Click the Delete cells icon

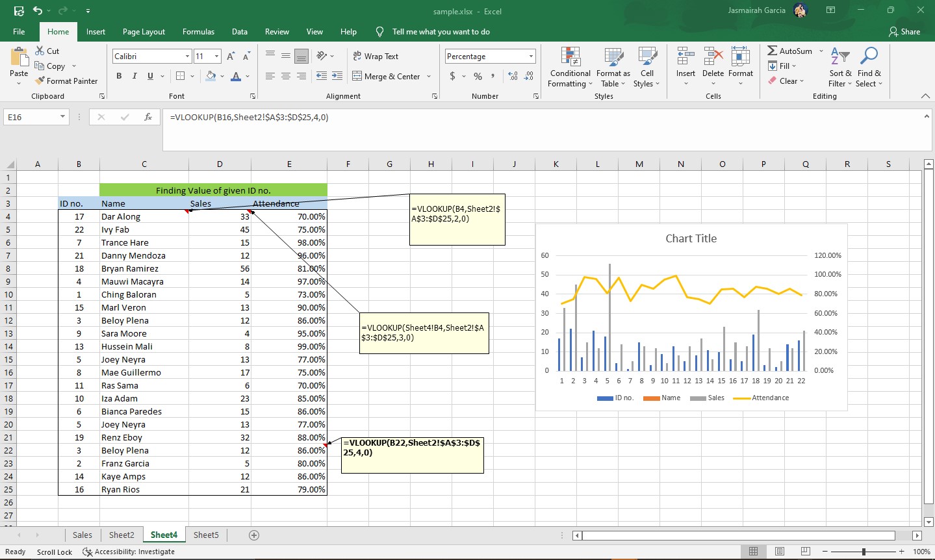point(713,57)
